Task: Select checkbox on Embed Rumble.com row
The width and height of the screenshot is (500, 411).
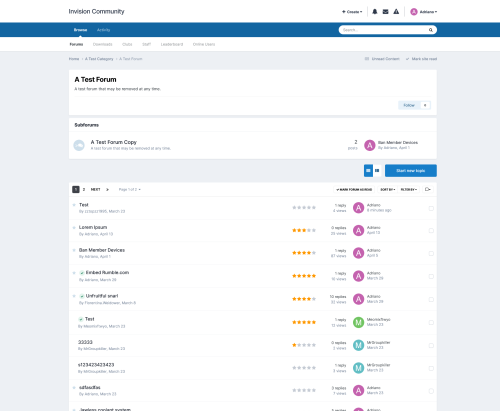Action: point(431,276)
